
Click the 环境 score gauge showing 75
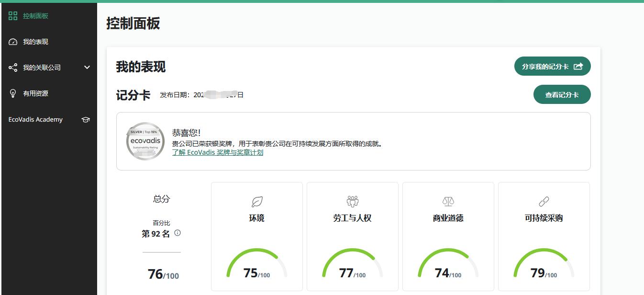pyautogui.click(x=257, y=266)
